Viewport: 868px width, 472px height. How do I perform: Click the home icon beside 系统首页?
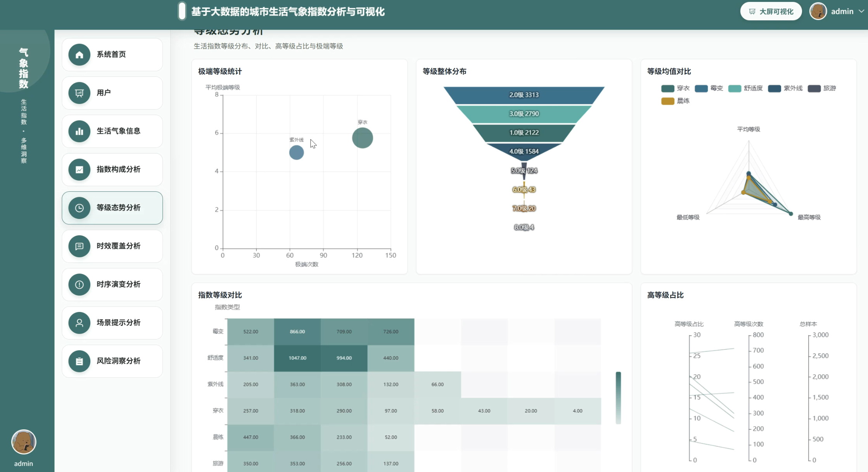79,55
